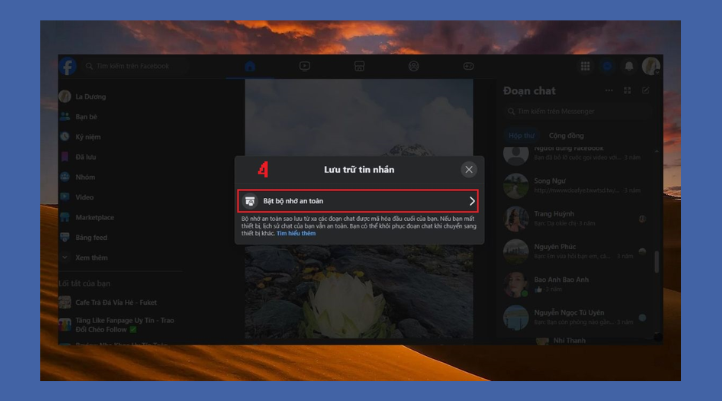The width and height of the screenshot is (722, 401).
Task: Open the Marketplace icon in top bar
Action: coord(358,66)
